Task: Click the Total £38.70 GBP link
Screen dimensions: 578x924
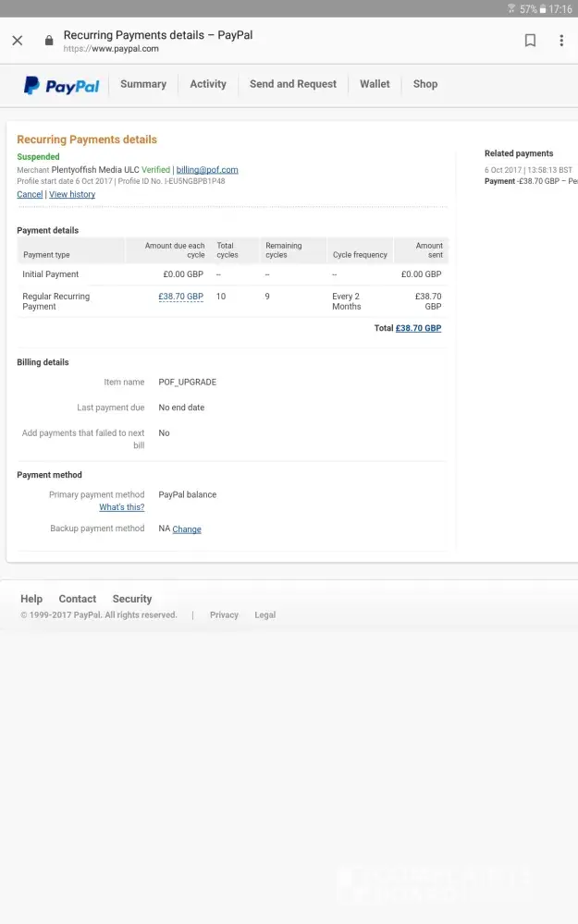Action: coord(418,328)
